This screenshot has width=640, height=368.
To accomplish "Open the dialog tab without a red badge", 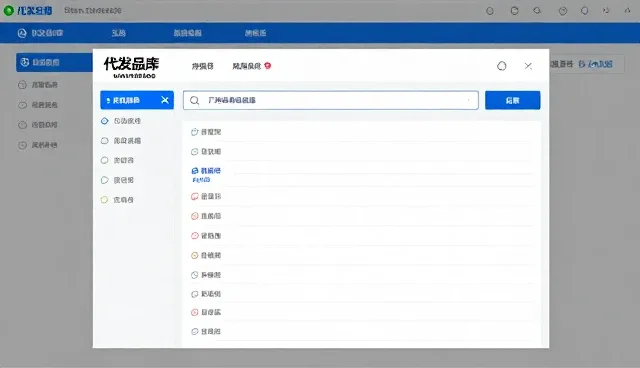I will point(202,66).
